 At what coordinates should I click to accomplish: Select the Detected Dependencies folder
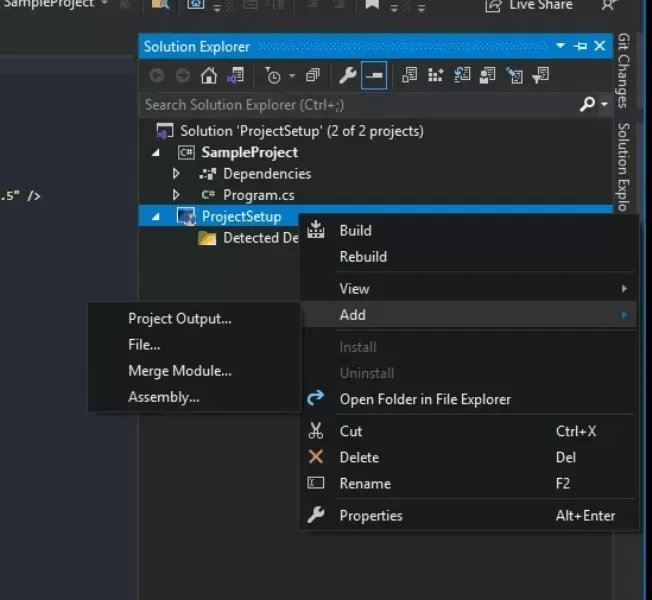(x=261, y=238)
